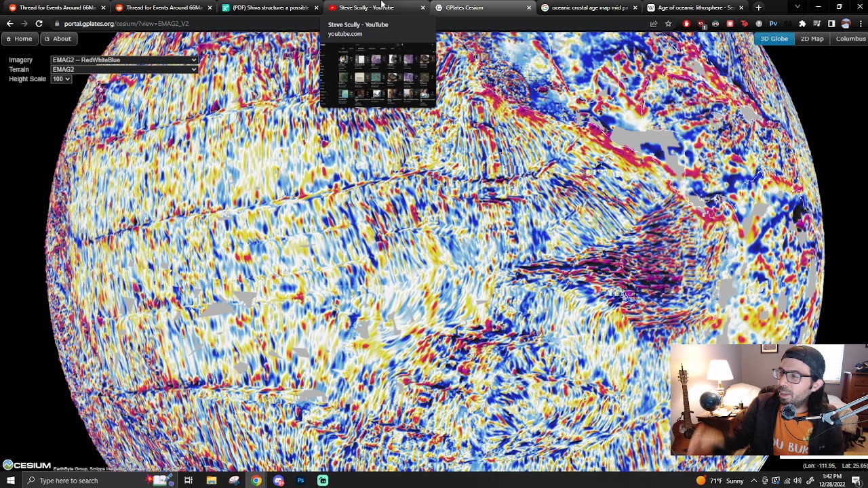Open the green chat app on taskbar
Screen dimensions: 868x488
pyautogui.click(x=323, y=481)
